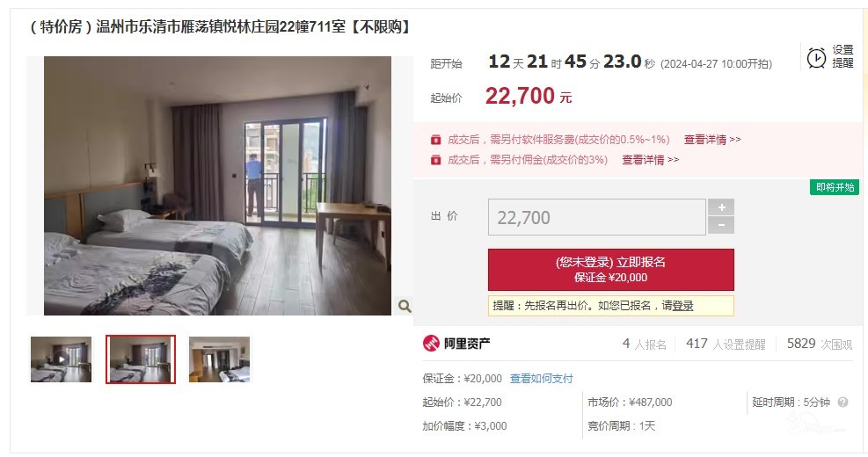Click the 即将开始 green status tag

[835, 187]
